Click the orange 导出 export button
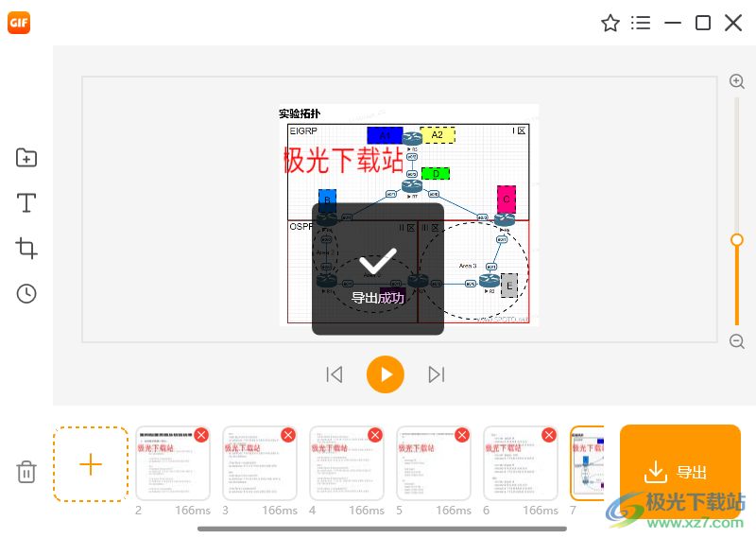 (x=679, y=472)
